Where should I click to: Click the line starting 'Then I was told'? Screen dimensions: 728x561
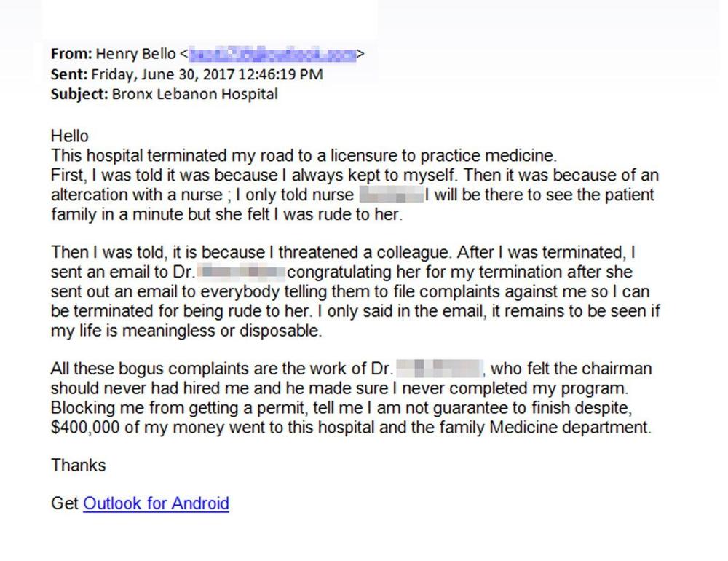[x=343, y=252]
